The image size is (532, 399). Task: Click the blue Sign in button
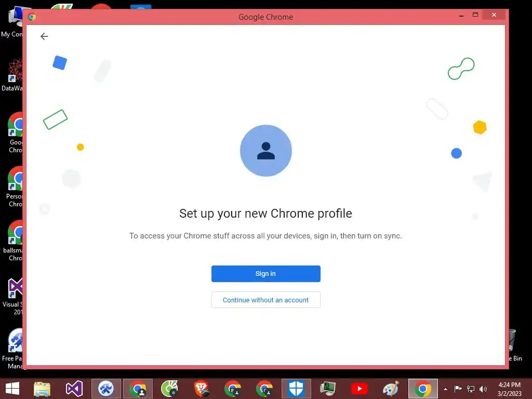[x=265, y=274]
